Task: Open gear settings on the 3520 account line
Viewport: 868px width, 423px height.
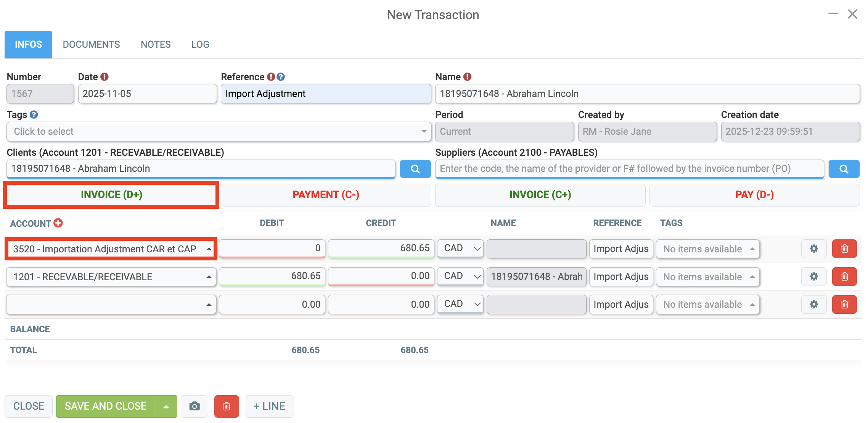Action: click(814, 249)
